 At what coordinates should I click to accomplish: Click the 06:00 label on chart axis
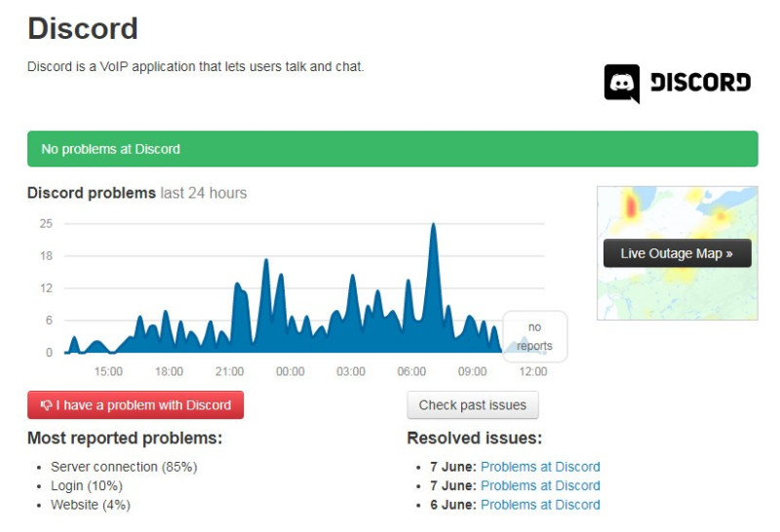point(411,371)
